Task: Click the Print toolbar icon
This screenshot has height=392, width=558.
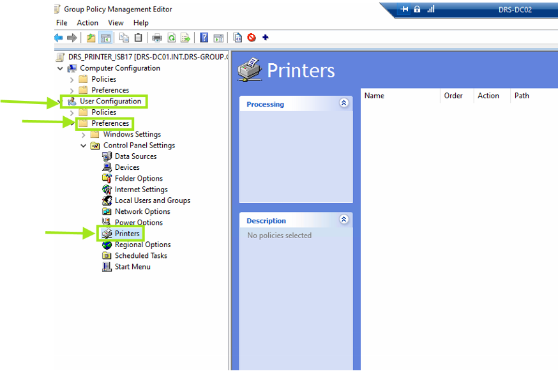Action: coord(157,38)
